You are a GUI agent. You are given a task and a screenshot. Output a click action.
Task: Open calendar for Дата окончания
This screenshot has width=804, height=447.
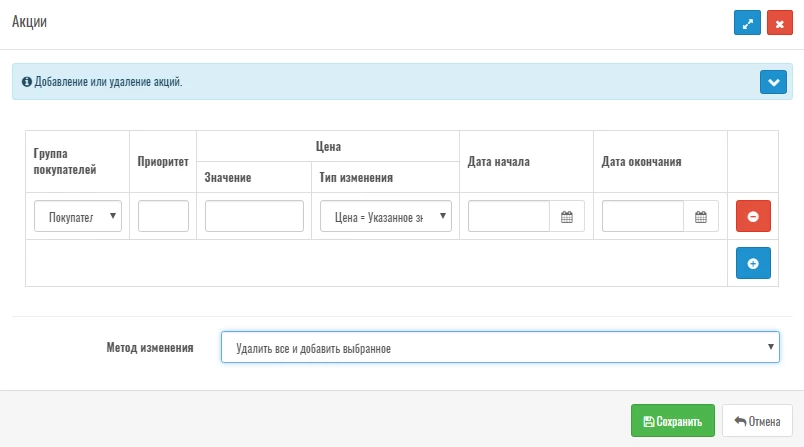tap(700, 216)
